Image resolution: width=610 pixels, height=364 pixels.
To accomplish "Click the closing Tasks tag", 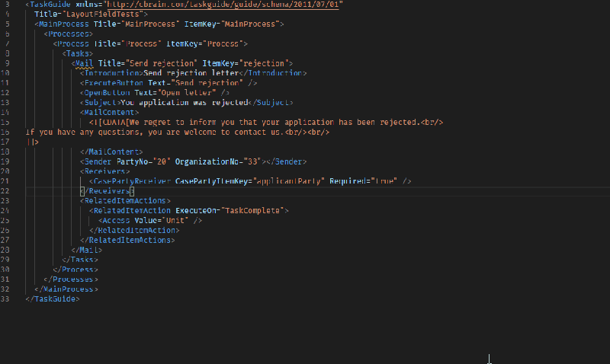I will click(80, 260).
